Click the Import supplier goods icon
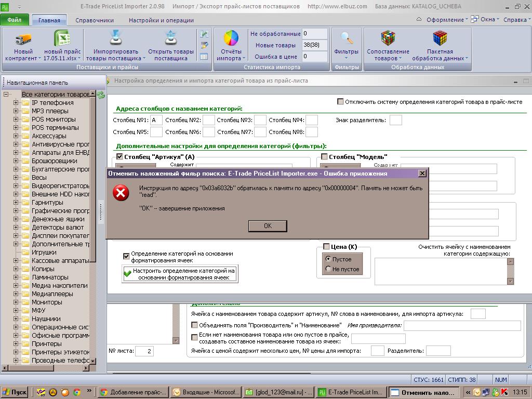Screen dimensions: 532x399 click(x=116, y=38)
